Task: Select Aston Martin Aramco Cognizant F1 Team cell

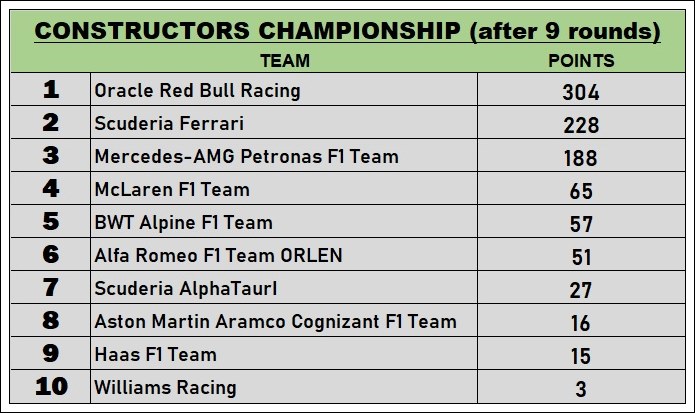Action: click(284, 321)
